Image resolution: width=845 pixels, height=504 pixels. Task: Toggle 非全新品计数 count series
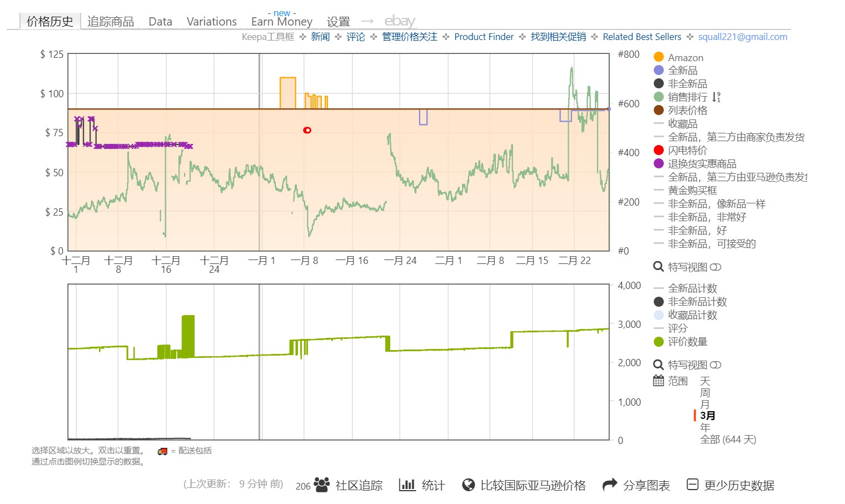659,302
